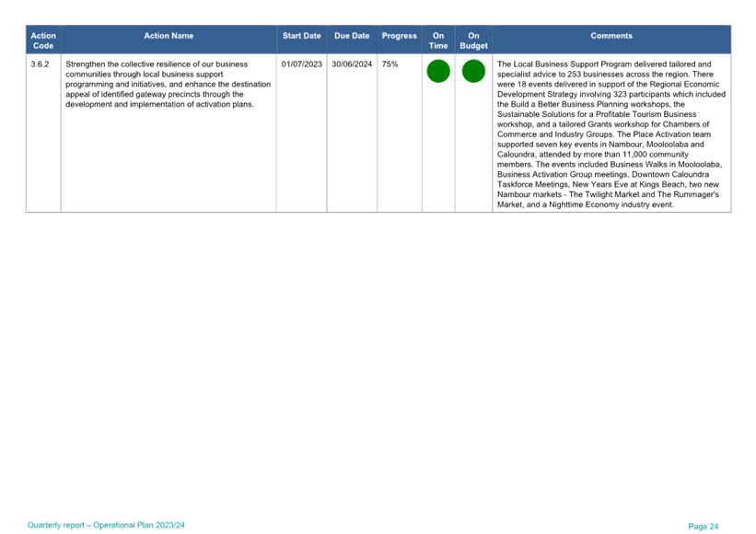
Task: Select the due date value in the row
Action: click(351, 64)
